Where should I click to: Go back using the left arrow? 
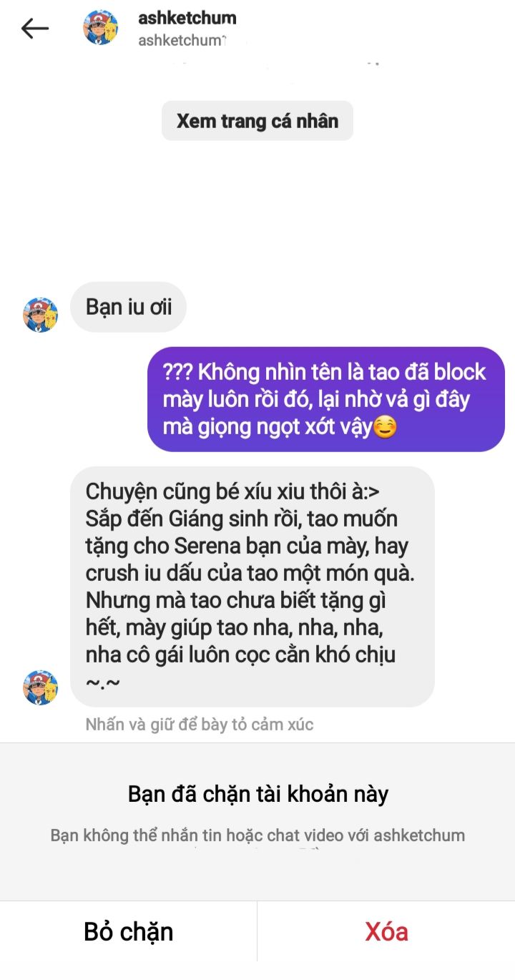(x=34, y=28)
